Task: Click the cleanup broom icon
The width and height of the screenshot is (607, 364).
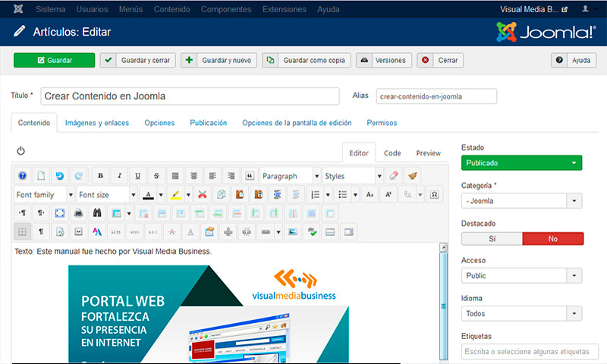Action: tap(413, 176)
